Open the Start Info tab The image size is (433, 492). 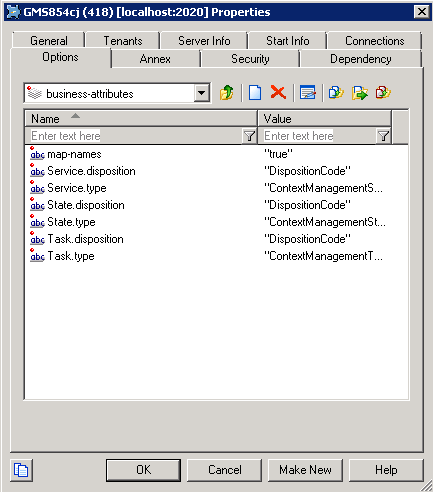click(x=288, y=41)
